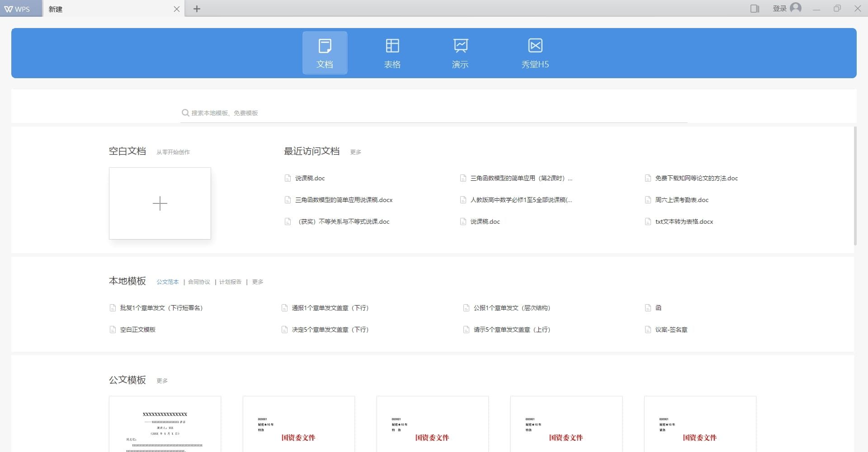
Task: Open 说课稿.doc in middle column
Action: 485,221
